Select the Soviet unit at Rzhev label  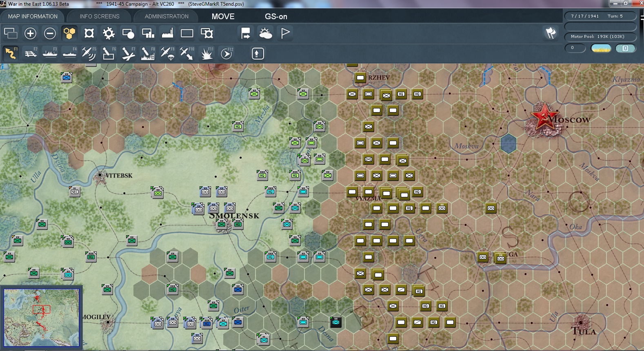(360, 77)
